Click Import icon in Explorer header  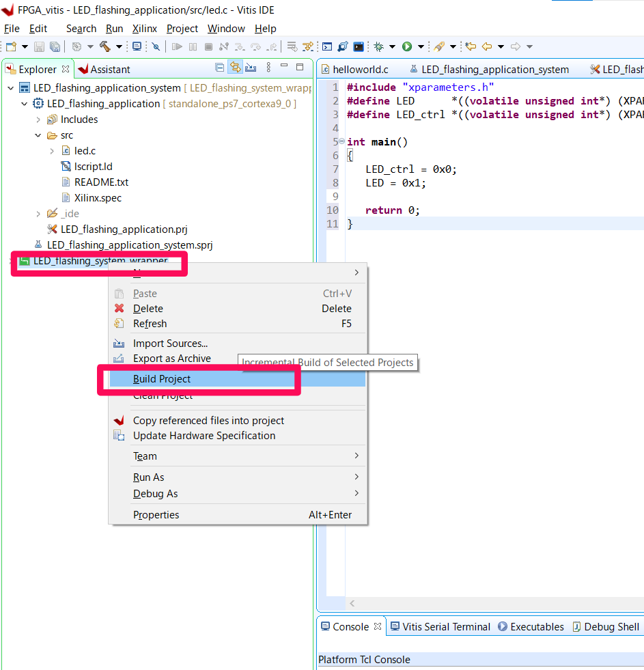251,68
